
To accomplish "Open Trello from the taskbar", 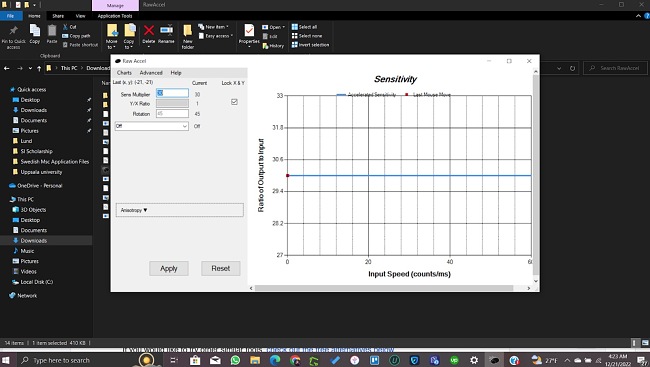I will (374, 360).
